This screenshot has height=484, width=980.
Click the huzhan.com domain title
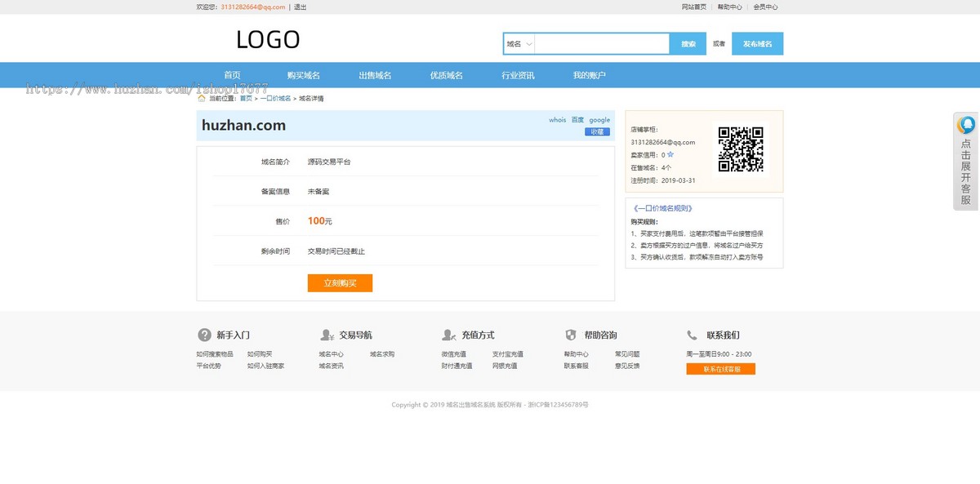pyautogui.click(x=244, y=125)
